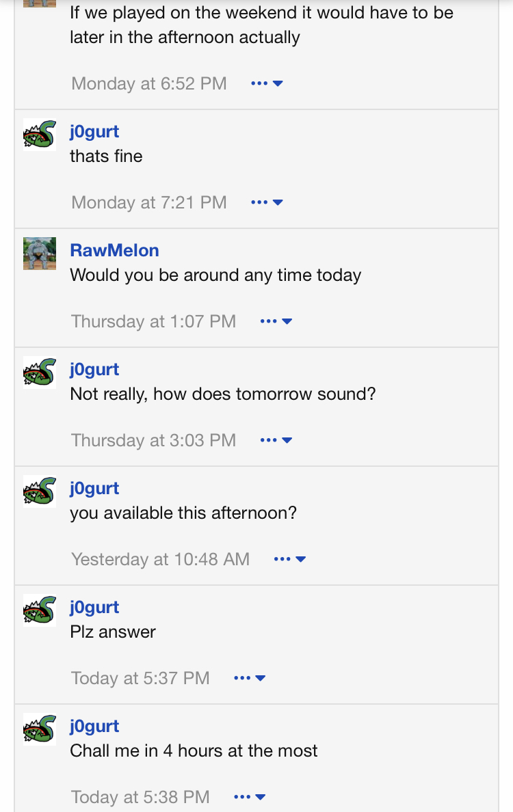The image size is (513, 812).
Task: Open j0gurt's profile from "thats fine" message
Action: click(94, 131)
